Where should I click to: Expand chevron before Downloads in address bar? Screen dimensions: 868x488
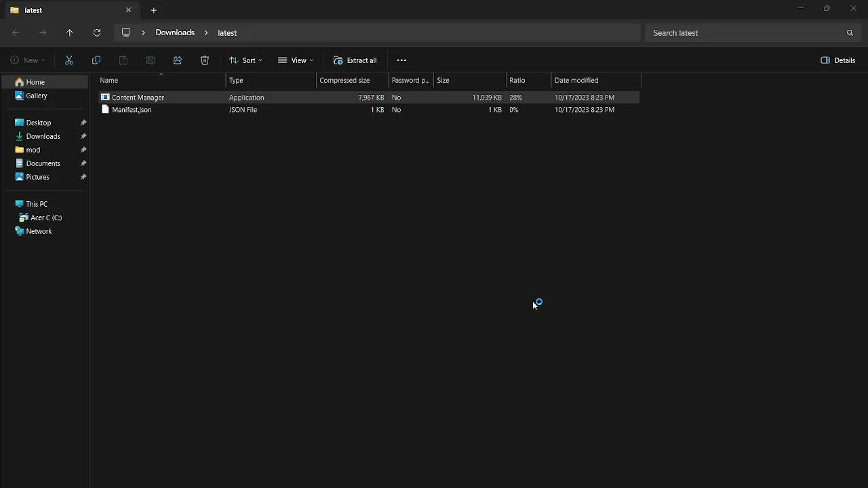click(143, 33)
